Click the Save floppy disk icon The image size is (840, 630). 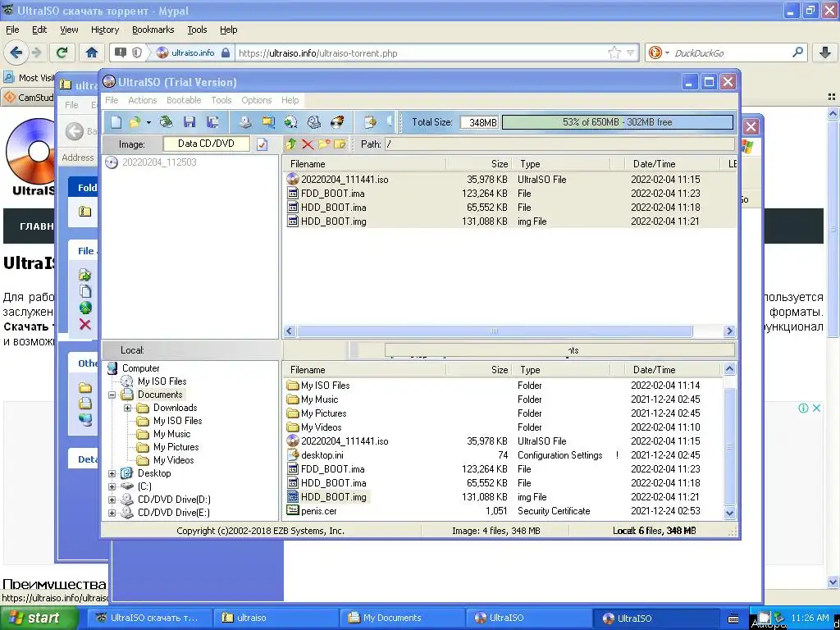click(x=189, y=122)
